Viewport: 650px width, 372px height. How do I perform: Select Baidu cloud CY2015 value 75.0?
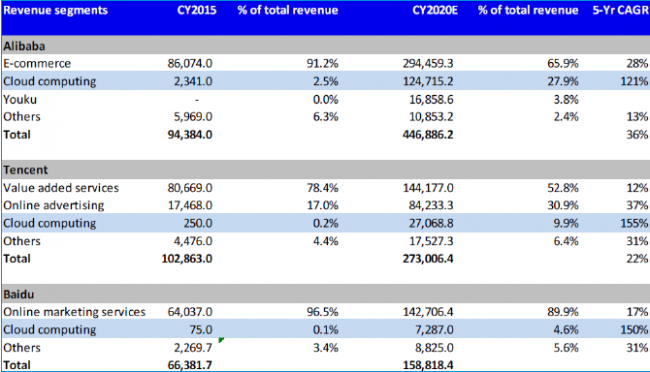[x=201, y=330]
